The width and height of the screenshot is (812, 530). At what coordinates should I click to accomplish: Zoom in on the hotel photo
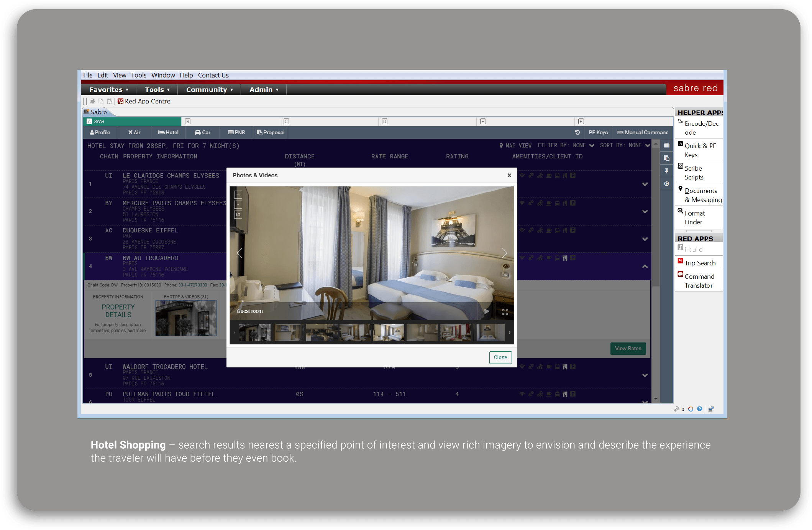point(238,194)
